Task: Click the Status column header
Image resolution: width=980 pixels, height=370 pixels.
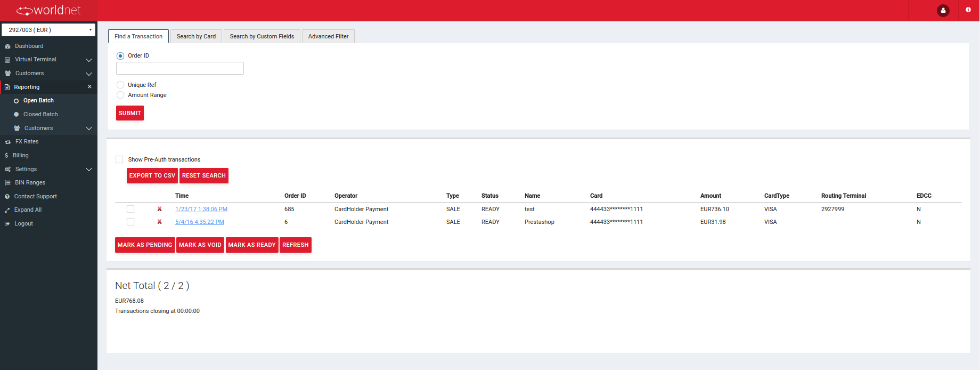Action: 490,196
